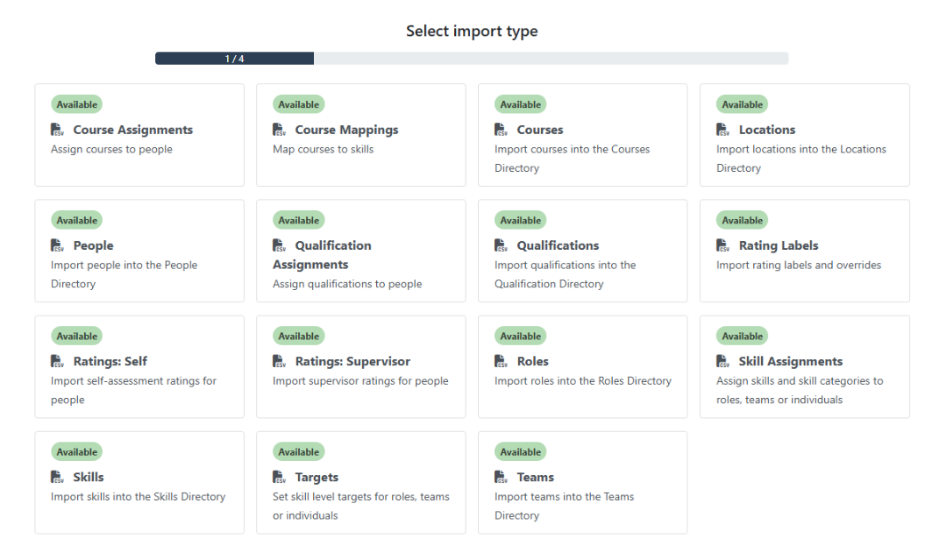Click the CSV icon beside Roles

(x=502, y=361)
